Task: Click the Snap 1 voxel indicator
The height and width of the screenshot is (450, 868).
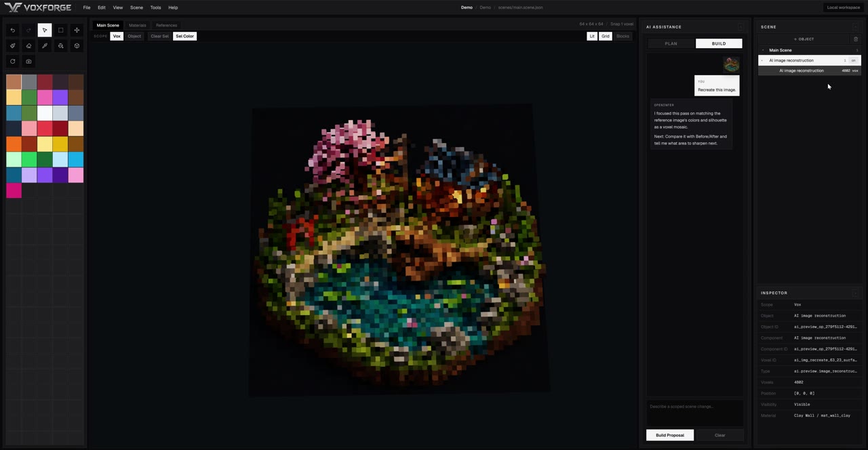Action: [x=622, y=24]
